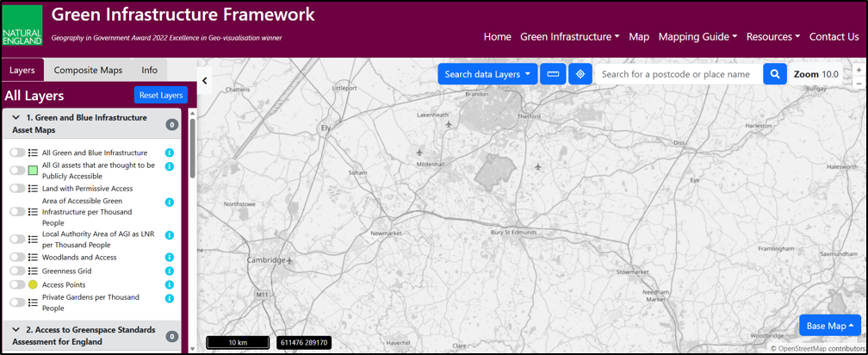
Task: Switch to the Info tab
Action: click(x=150, y=71)
